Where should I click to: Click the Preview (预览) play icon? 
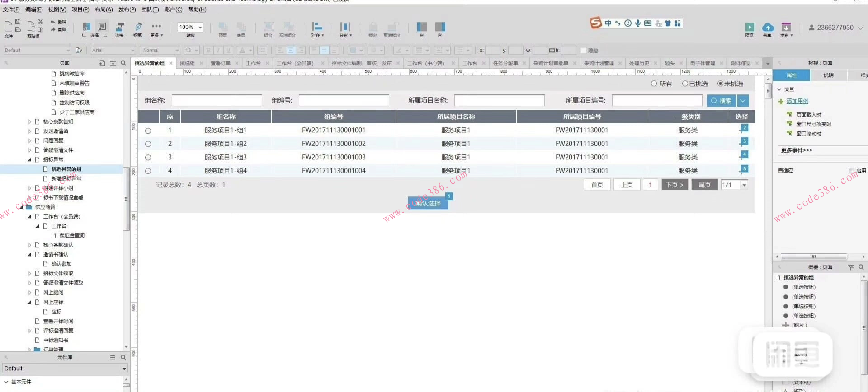point(749,27)
